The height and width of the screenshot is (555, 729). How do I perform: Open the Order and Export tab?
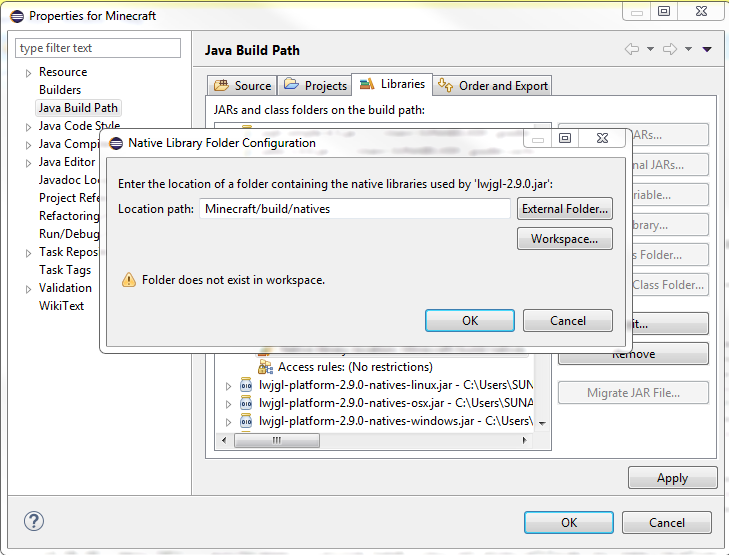pyautogui.click(x=493, y=86)
